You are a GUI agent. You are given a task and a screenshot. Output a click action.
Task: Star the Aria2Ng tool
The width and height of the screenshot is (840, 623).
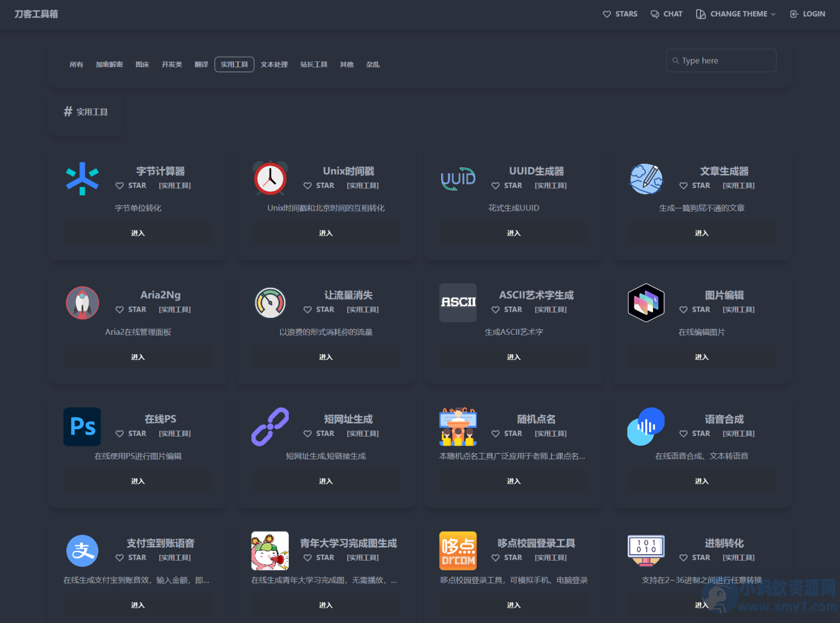131,310
